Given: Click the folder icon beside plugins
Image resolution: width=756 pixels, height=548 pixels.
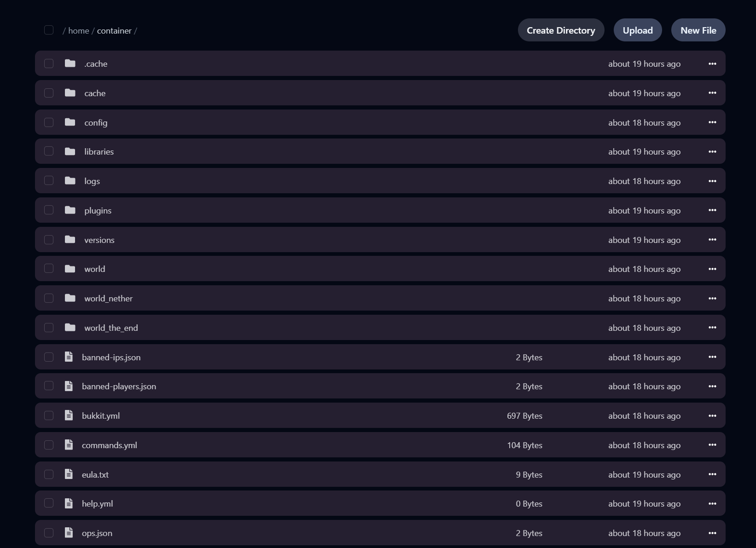Looking at the screenshot, I should point(69,210).
